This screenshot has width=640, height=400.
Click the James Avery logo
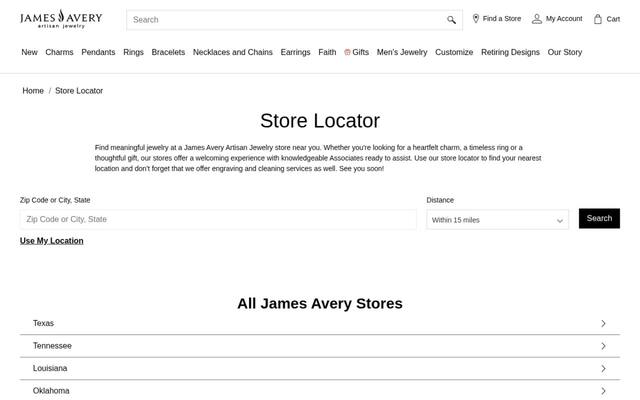[61, 19]
